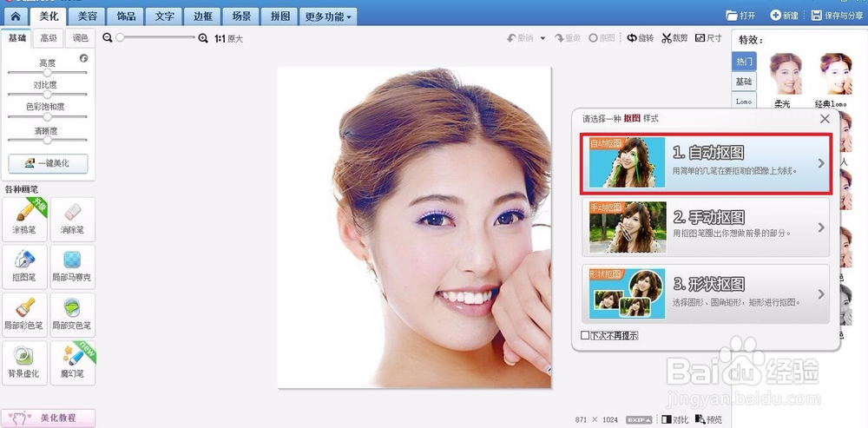Open the dropdown arrow next to 撤销

click(542, 38)
